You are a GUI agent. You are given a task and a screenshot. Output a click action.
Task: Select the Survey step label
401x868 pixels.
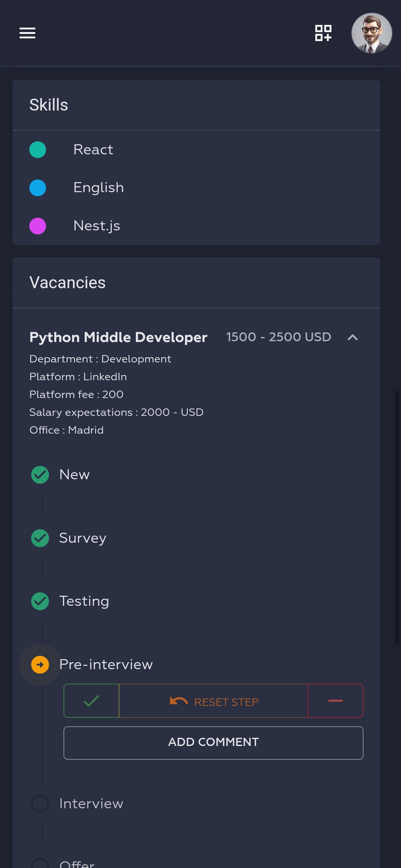pyautogui.click(x=83, y=538)
